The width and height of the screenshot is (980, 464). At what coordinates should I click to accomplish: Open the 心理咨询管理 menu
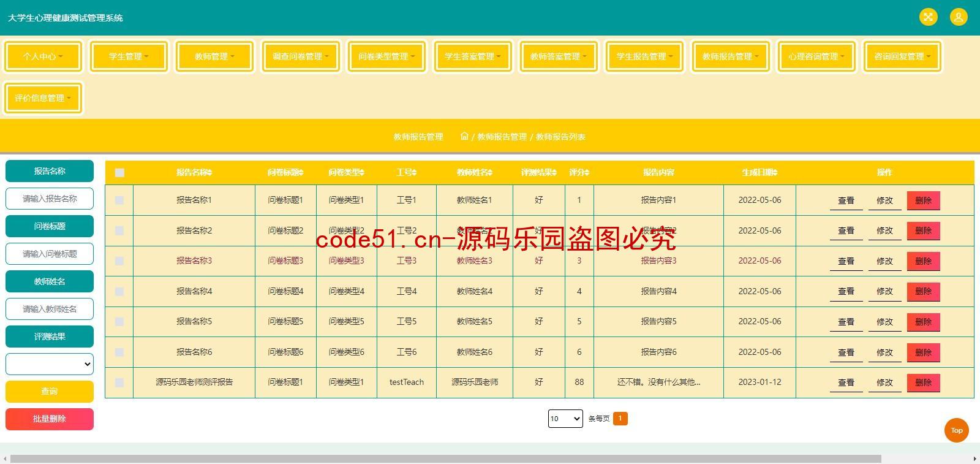tap(816, 56)
